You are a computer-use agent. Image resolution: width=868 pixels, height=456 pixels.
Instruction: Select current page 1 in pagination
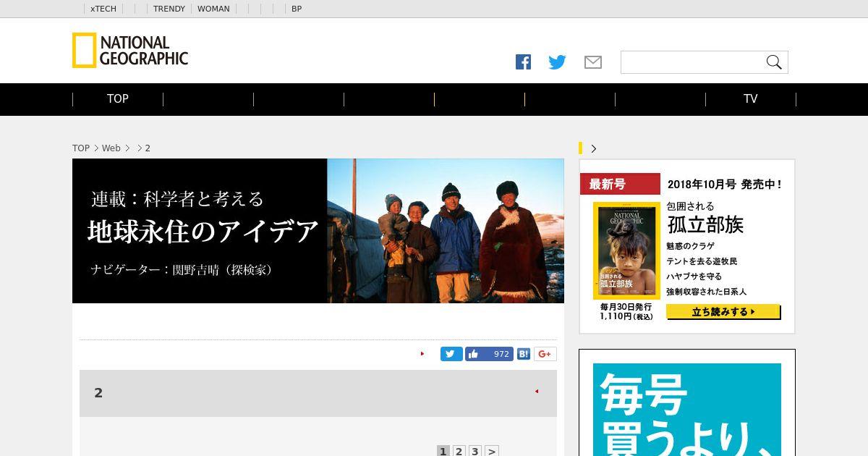tap(443, 451)
